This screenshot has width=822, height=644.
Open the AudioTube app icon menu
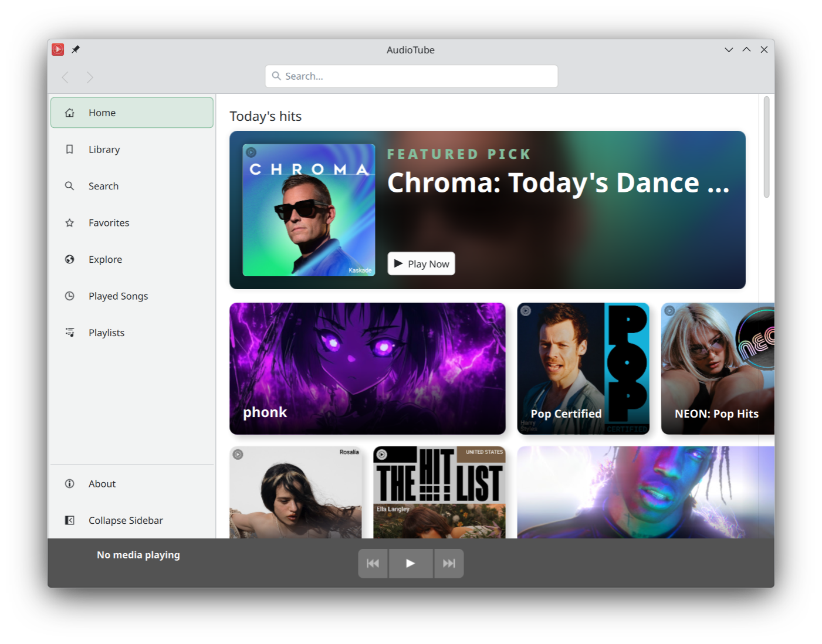coord(57,50)
